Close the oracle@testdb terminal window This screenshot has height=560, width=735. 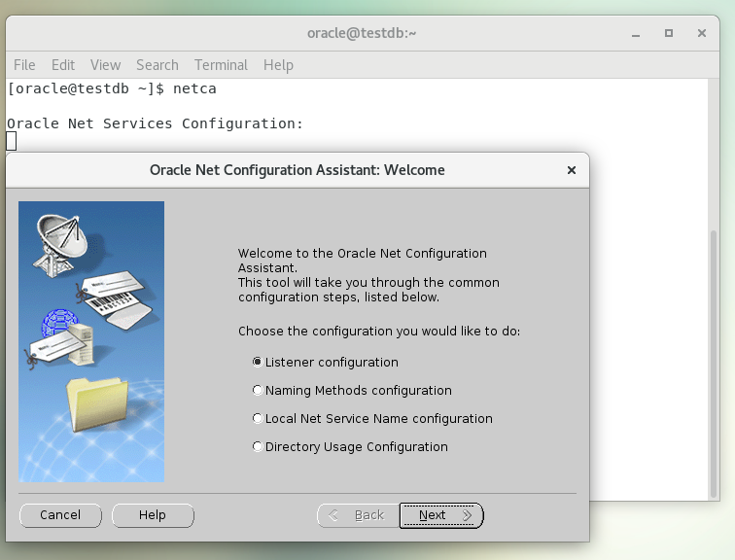click(x=701, y=33)
